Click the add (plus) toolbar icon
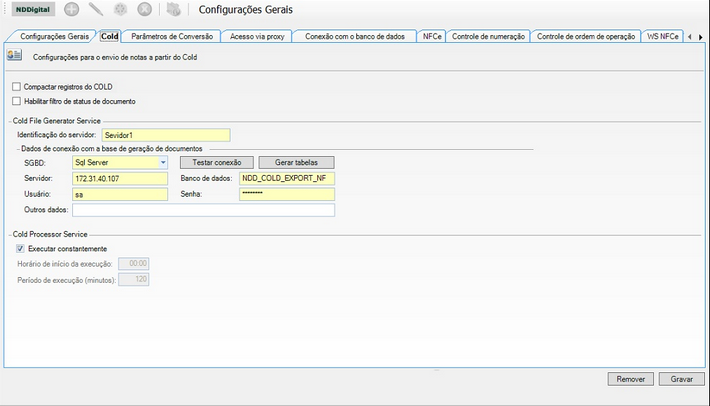 (x=72, y=10)
